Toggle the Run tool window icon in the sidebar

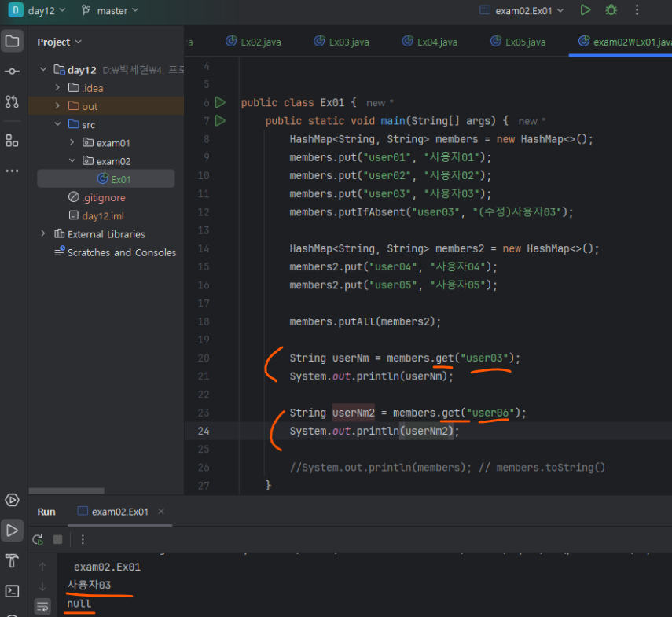[12, 531]
